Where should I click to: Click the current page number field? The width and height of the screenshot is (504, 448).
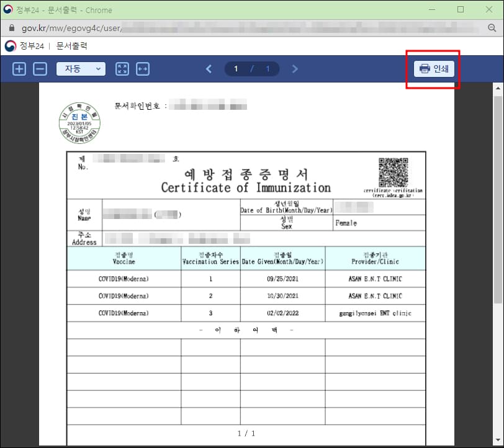click(236, 68)
